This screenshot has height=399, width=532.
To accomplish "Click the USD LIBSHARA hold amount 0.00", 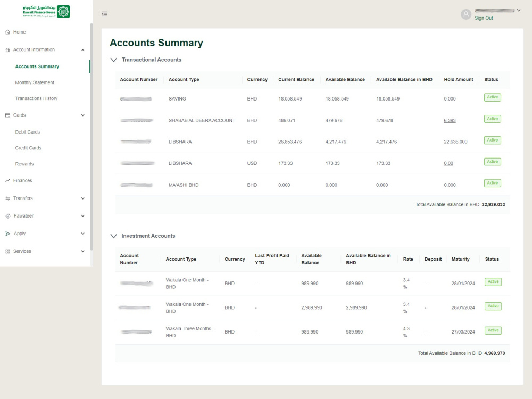I will click(448, 163).
